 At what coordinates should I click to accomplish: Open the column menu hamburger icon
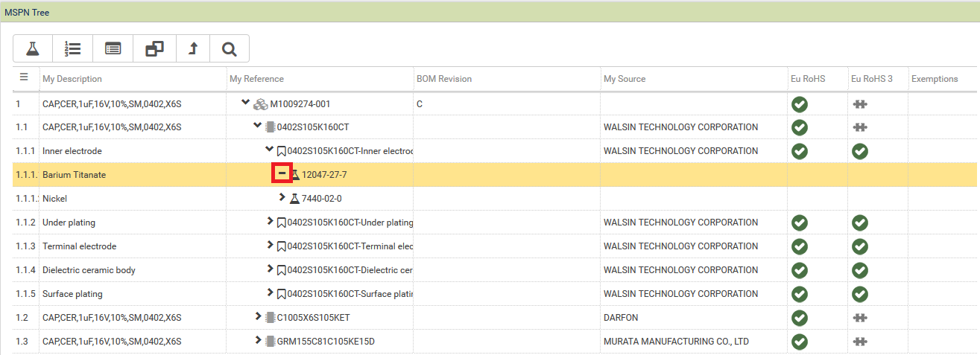tap(24, 77)
